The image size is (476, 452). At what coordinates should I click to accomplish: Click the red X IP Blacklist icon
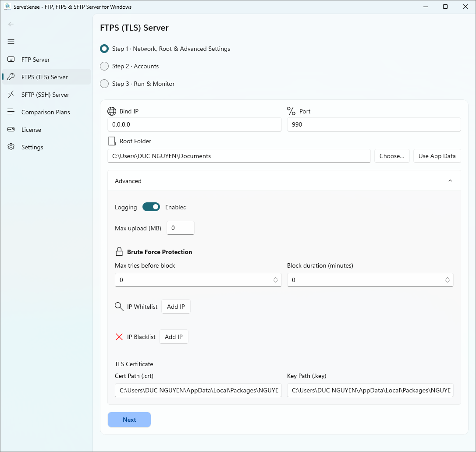pyautogui.click(x=119, y=337)
